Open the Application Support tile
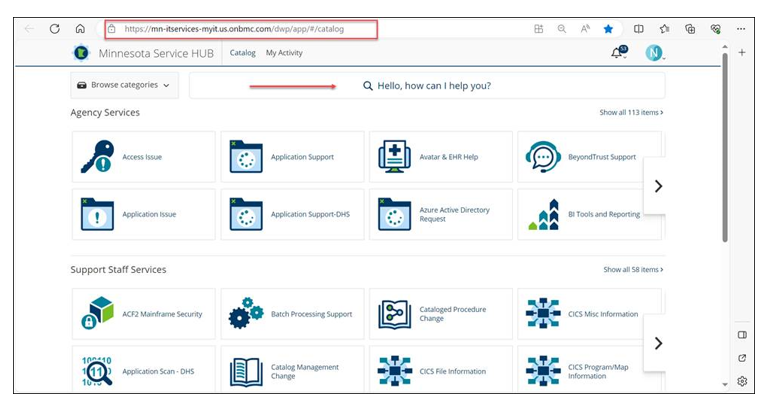This screenshot has height=407, width=771. point(293,157)
